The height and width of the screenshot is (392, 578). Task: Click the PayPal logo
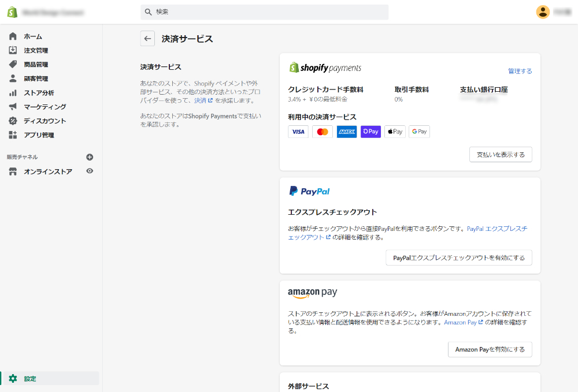pos(309,191)
